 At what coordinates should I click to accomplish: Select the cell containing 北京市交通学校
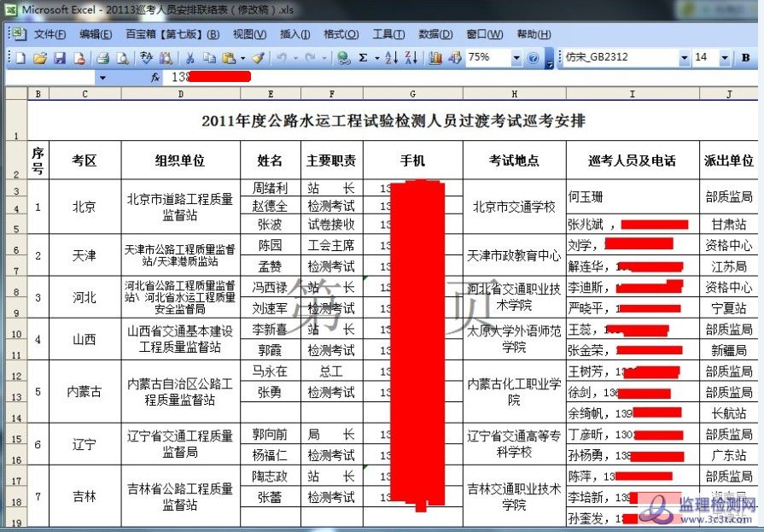click(x=514, y=207)
